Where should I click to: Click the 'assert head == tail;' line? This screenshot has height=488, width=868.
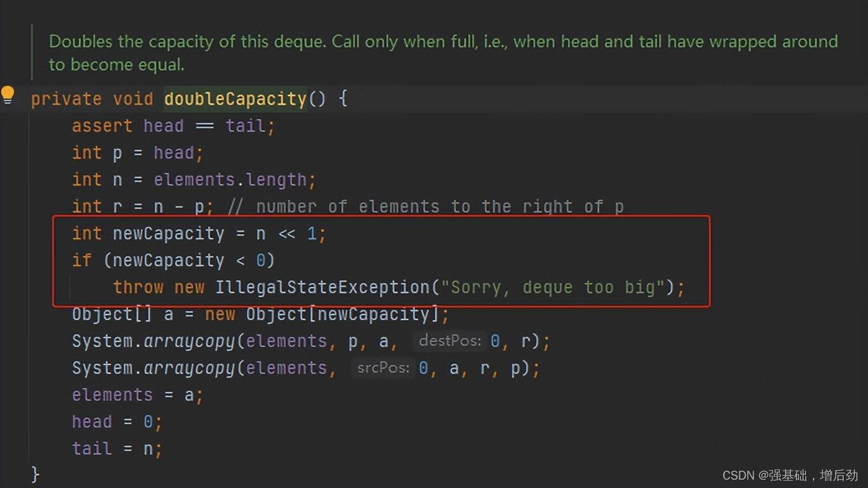[x=173, y=126]
